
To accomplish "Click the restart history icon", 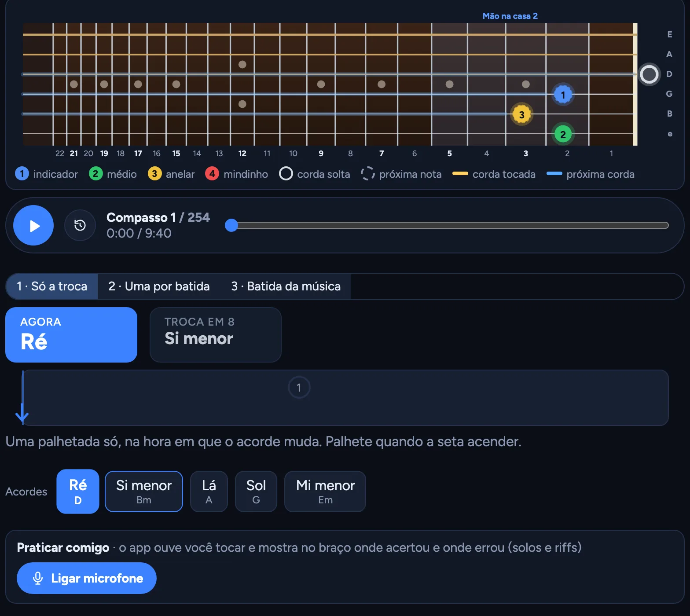I will [80, 225].
